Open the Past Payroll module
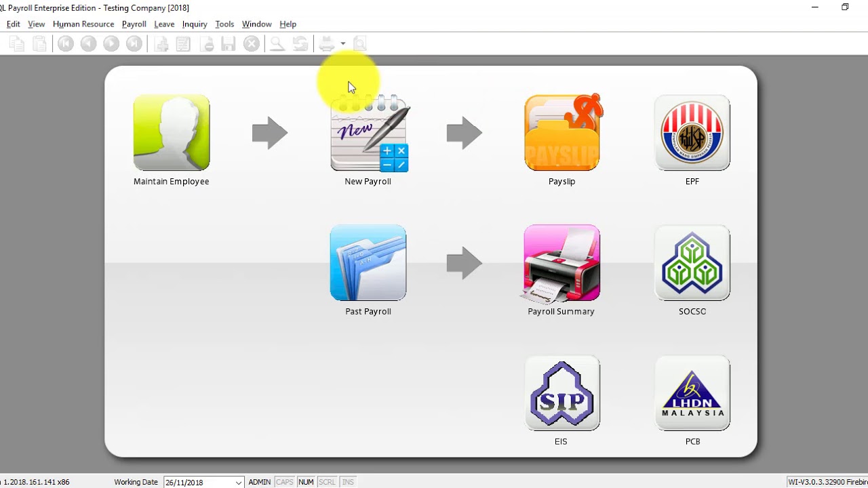This screenshot has width=868, height=488. (368, 263)
